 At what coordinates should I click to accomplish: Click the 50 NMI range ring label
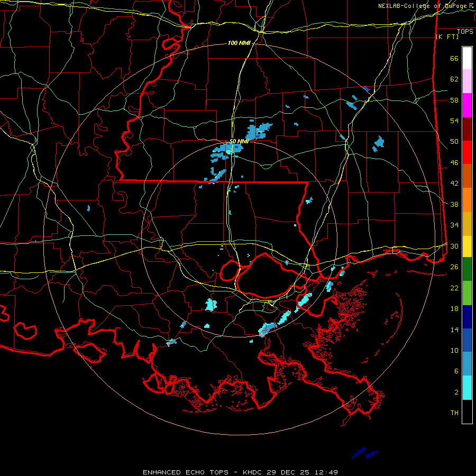click(x=239, y=141)
